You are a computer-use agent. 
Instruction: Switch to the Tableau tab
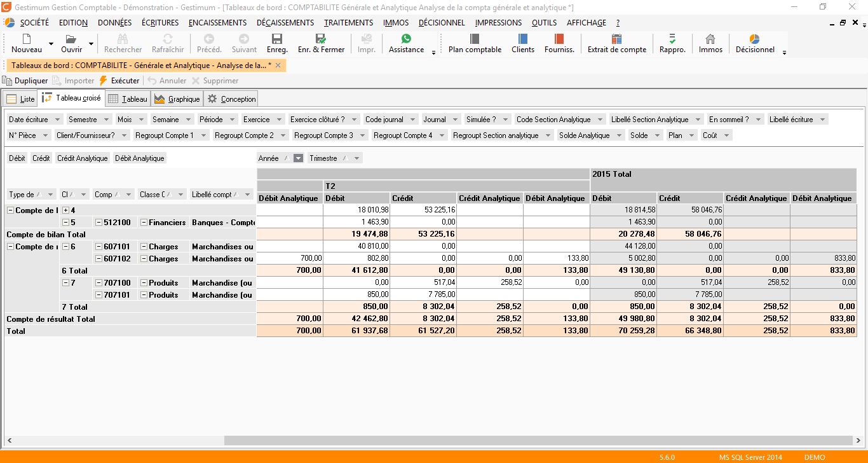[x=128, y=99]
